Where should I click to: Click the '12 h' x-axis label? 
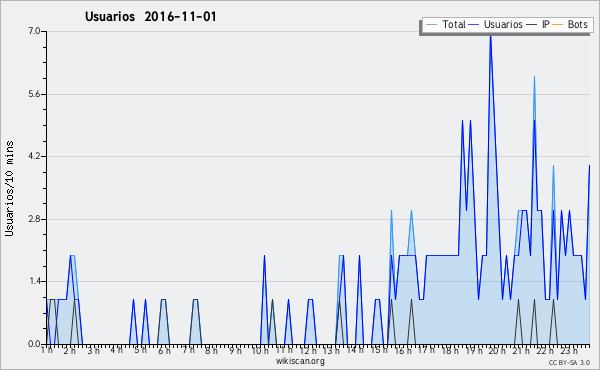pos(308,350)
